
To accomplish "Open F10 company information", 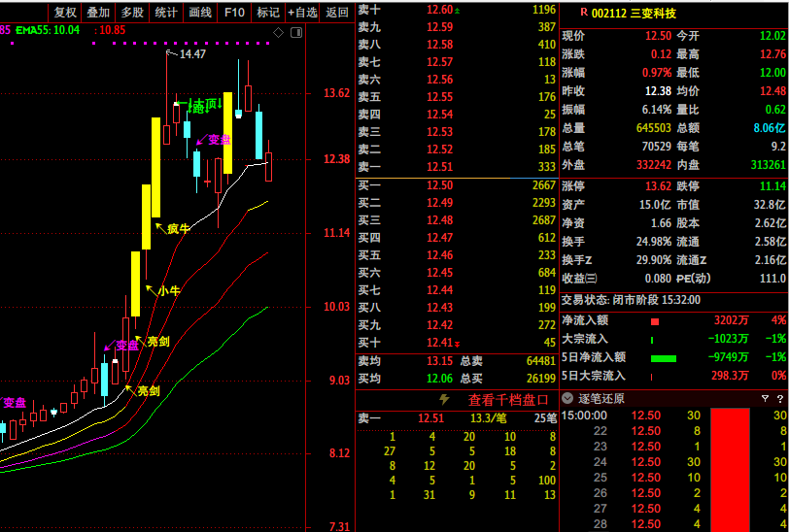I will pyautogui.click(x=234, y=13).
